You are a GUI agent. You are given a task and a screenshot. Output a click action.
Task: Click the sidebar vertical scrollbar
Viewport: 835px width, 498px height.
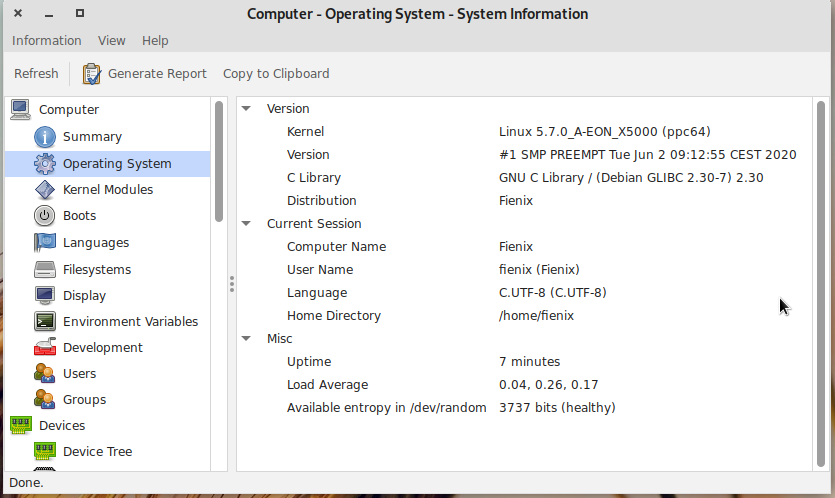[218, 160]
